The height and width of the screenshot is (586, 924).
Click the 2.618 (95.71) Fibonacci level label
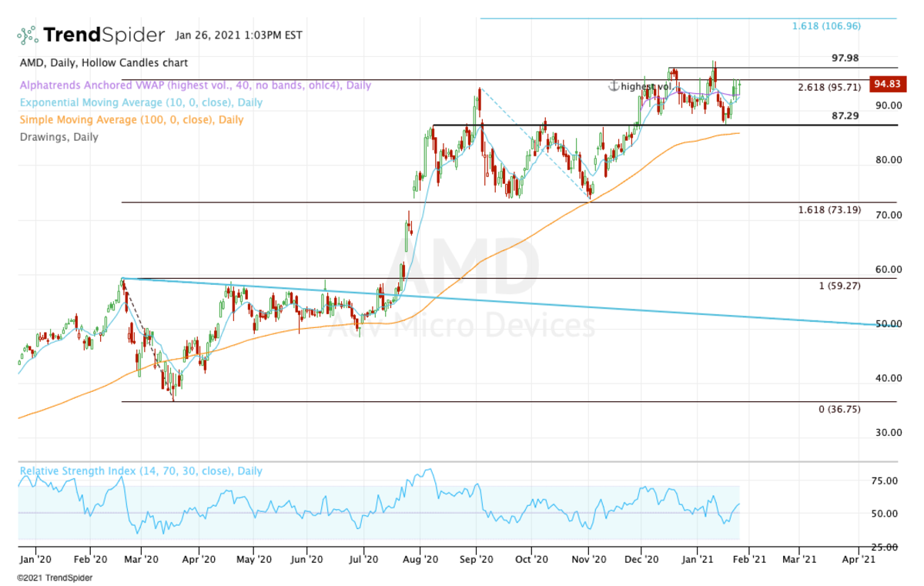point(829,88)
